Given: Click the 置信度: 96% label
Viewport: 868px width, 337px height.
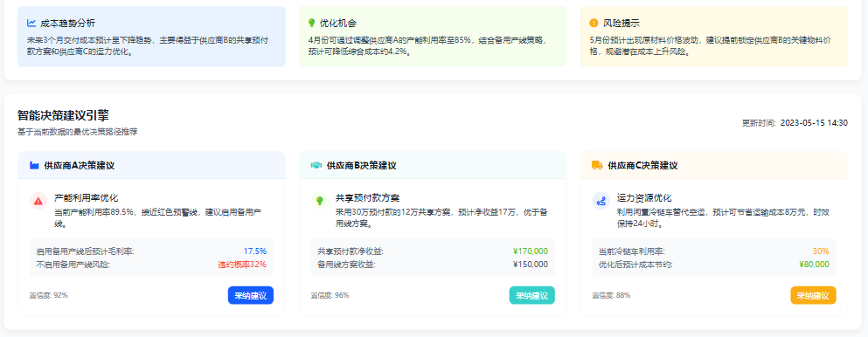Looking at the screenshot, I should click(330, 295).
